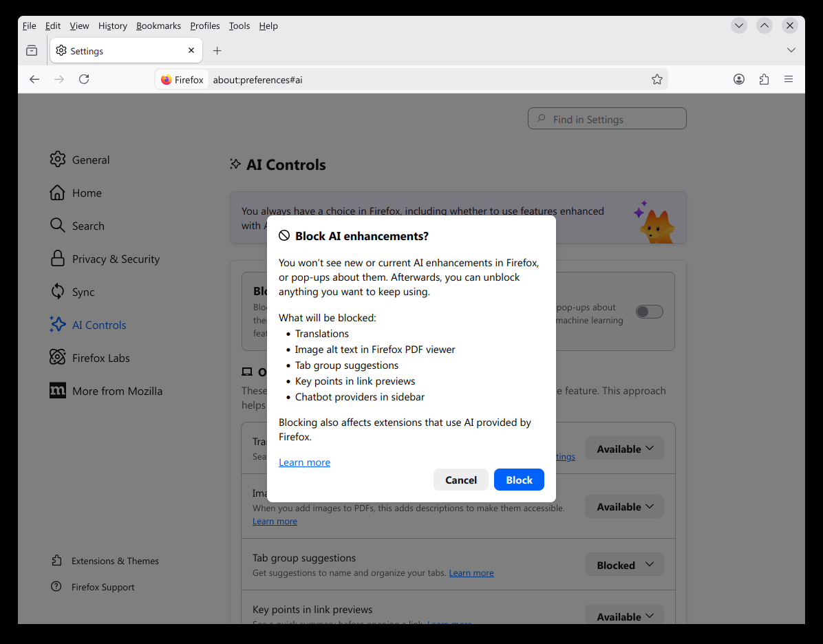Reload the current page
Image resolution: width=823 pixels, height=644 pixels.
(x=84, y=79)
